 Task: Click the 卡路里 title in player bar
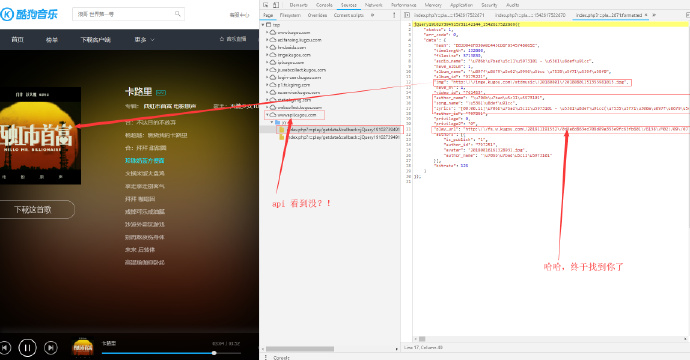pos(109,343)
